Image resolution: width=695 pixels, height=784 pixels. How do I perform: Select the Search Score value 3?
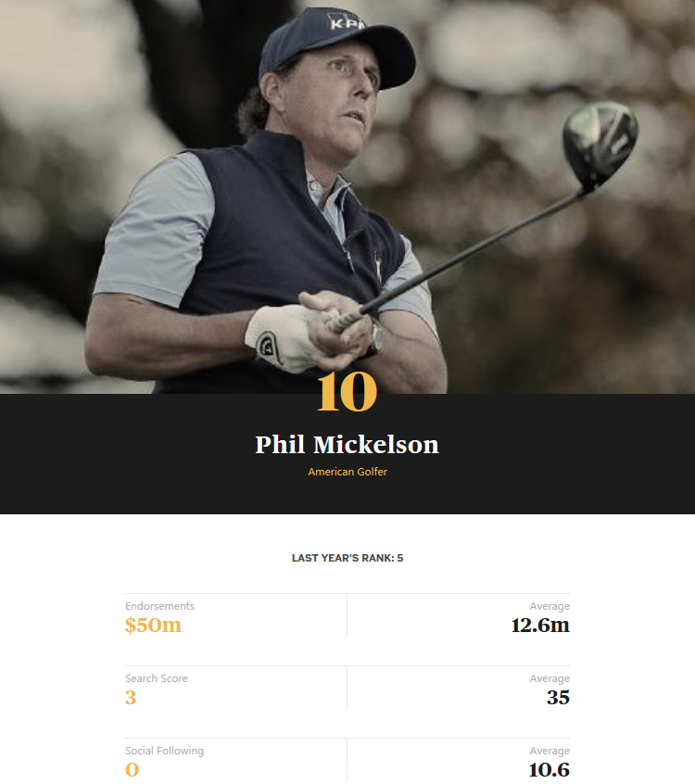(131, 698)
